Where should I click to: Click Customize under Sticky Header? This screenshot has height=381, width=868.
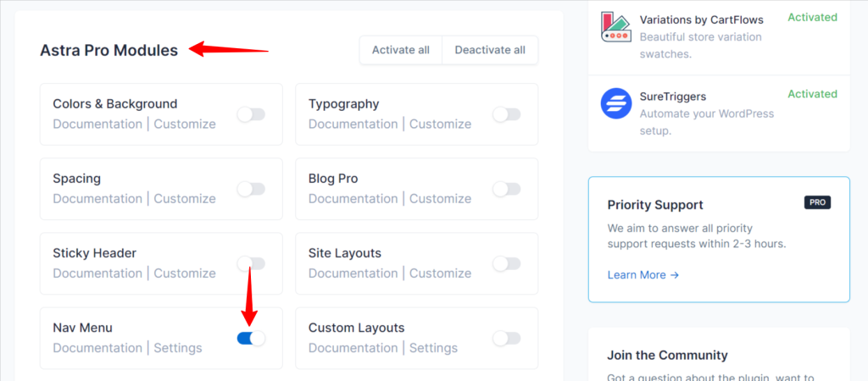(x=185, y=273)
